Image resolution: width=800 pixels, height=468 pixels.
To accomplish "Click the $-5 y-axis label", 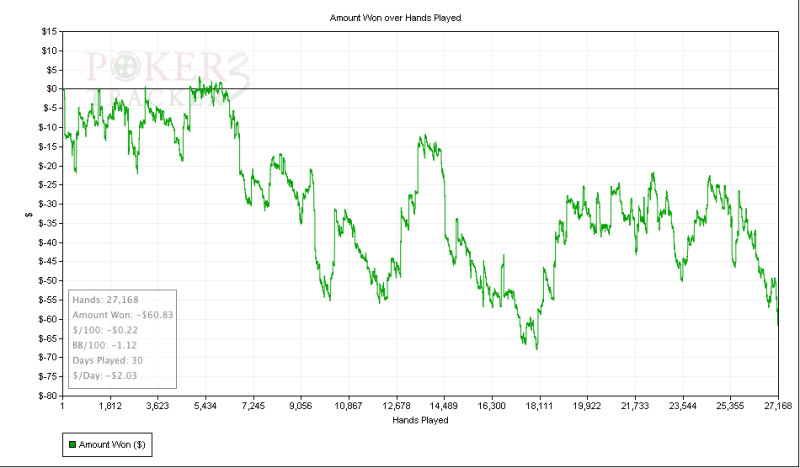I will tap(50, 108).
